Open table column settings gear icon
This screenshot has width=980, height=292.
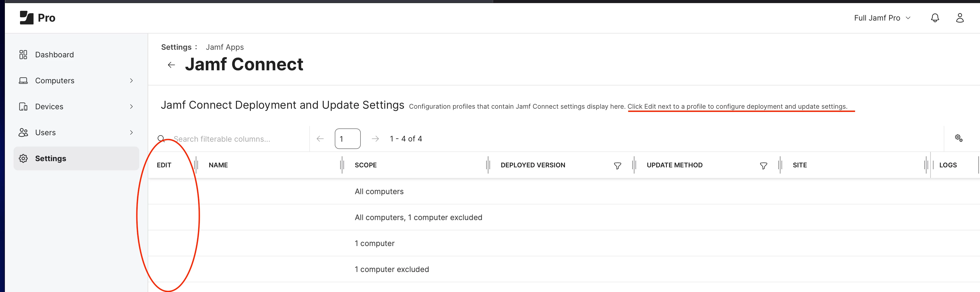coord(959,138)
